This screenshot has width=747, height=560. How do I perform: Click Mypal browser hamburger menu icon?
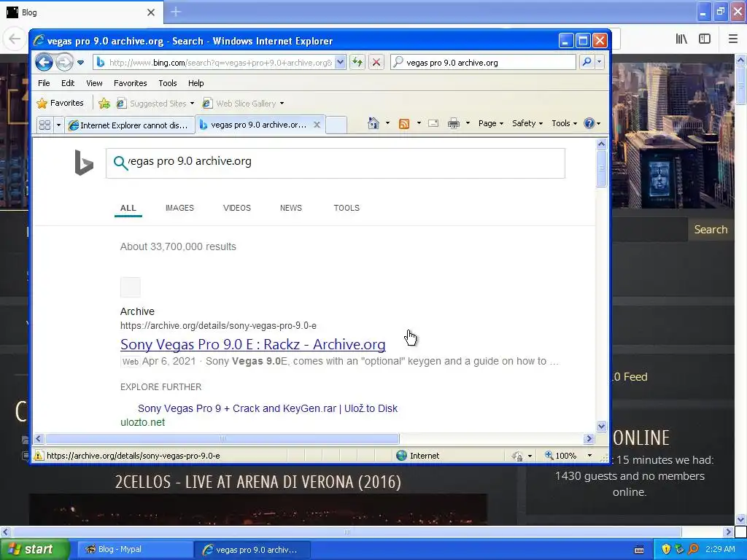(x=732, y=39)
